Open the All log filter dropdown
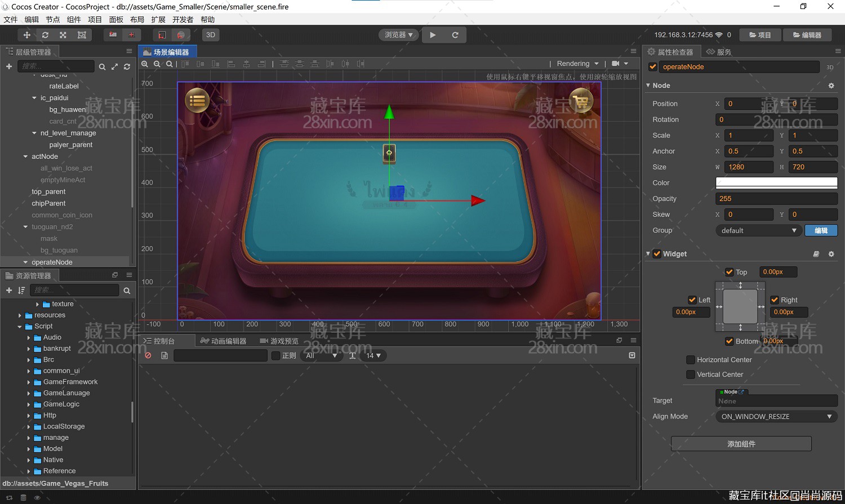The width and height of the screenshot is (845, 504). click(321, 356)
